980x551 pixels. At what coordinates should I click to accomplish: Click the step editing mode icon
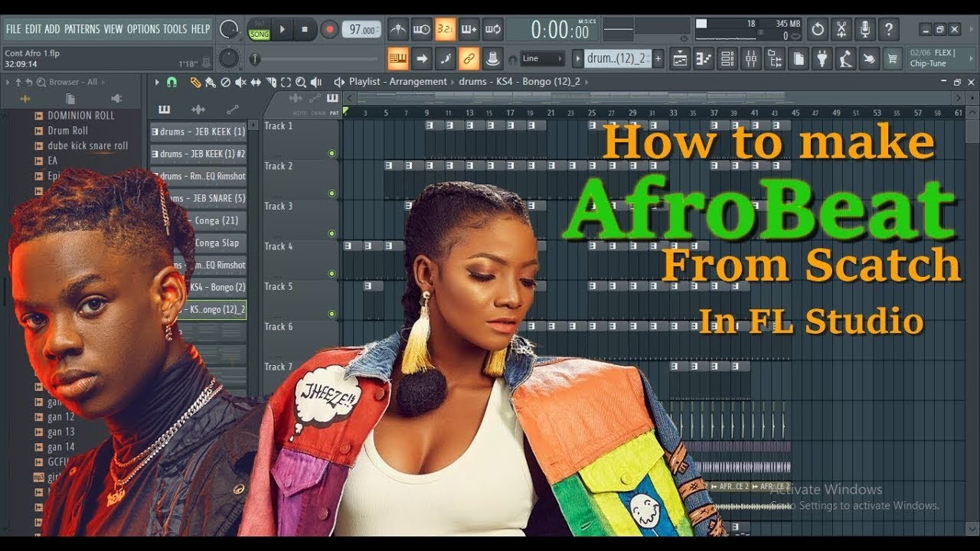[445, 58]
